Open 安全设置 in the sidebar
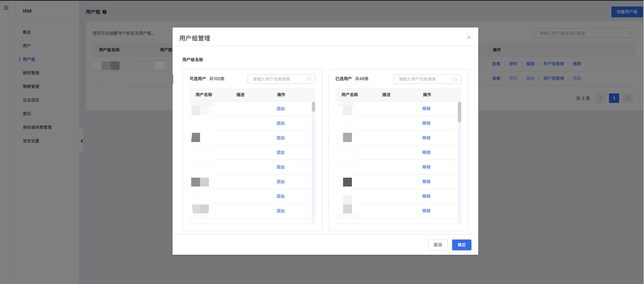Screen dimensions: 644x284 [31, 141]
